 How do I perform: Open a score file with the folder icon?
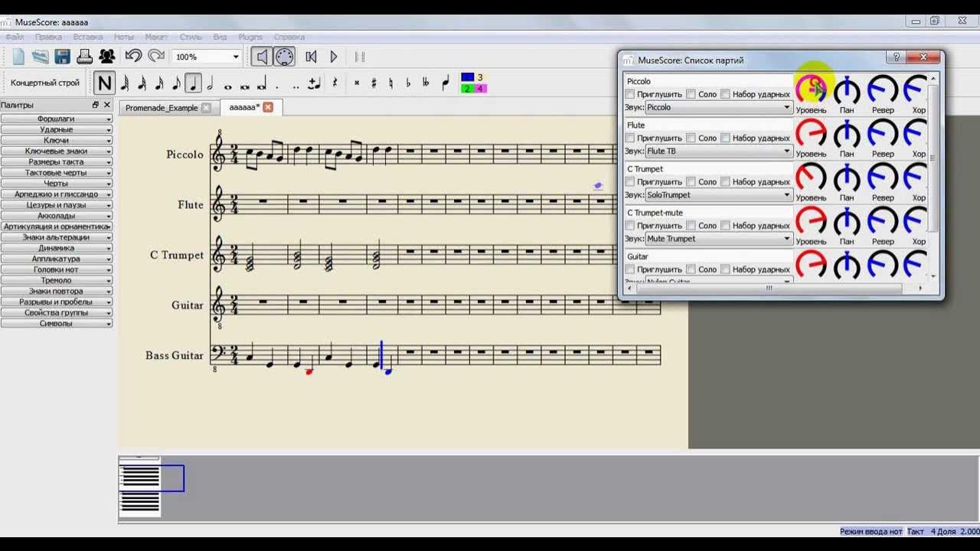tap(40, 57)
